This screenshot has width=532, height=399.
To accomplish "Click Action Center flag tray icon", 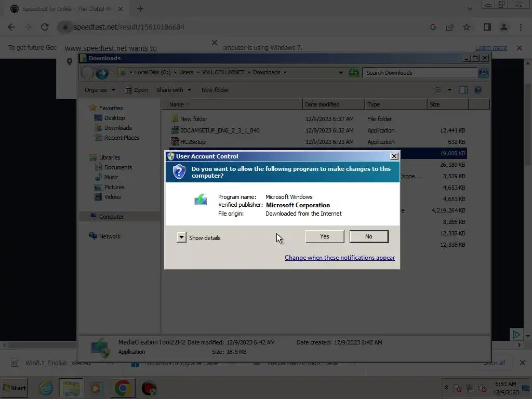I will tap(457, 388).
